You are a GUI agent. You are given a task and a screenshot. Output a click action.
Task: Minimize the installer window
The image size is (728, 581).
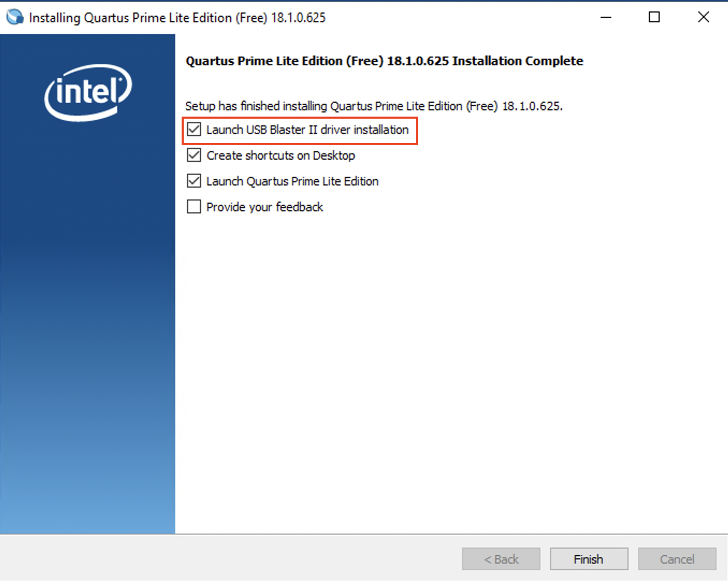[606, 17]
